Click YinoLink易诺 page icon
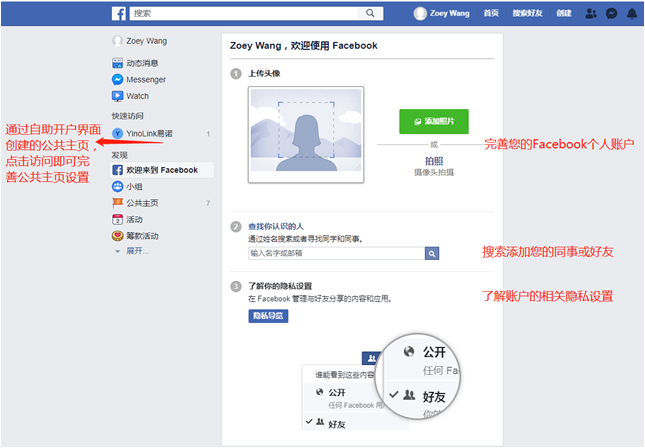This screenshot has height=448, width=645. tap(117, 133)
